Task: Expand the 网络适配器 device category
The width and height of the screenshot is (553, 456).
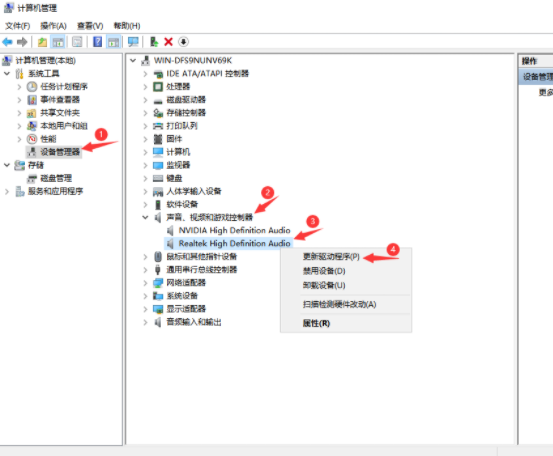Action: pos(145,283)
